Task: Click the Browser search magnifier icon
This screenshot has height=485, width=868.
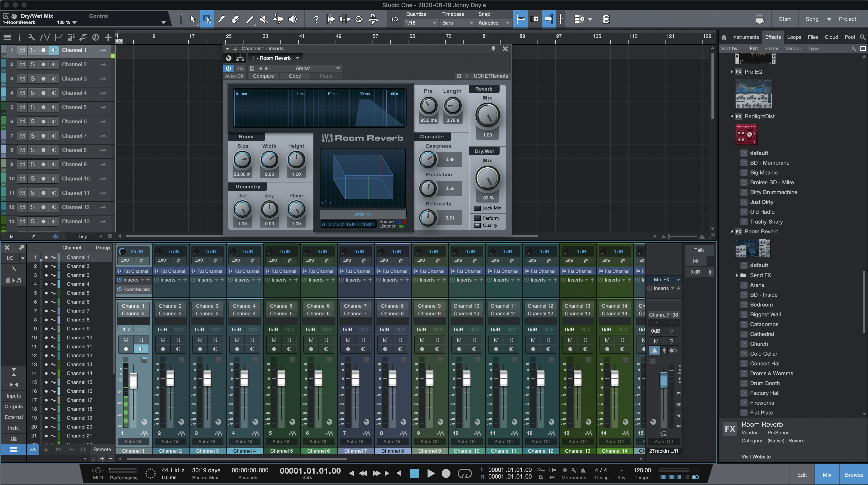Action: click(862, 37)
